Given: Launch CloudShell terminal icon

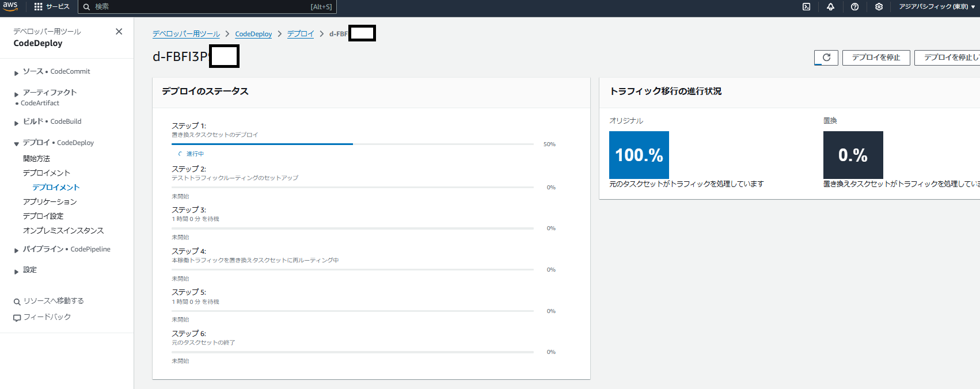Looking at the screenshot, I should 806,7.
